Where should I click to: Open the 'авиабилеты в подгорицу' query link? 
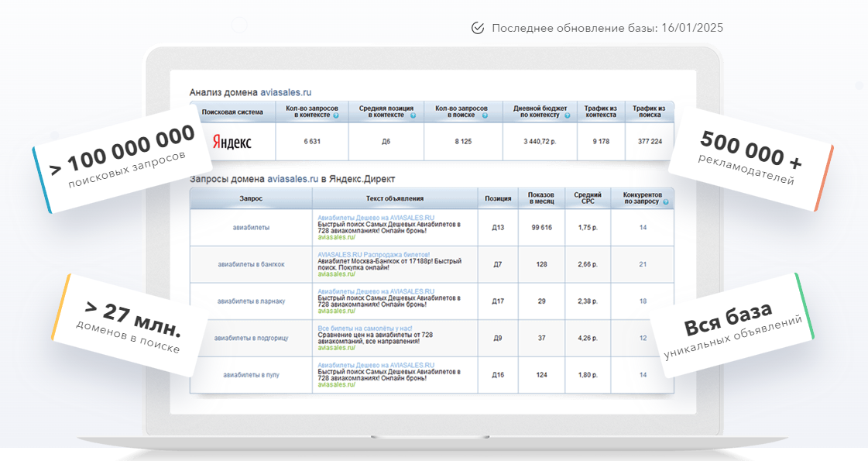252,338
